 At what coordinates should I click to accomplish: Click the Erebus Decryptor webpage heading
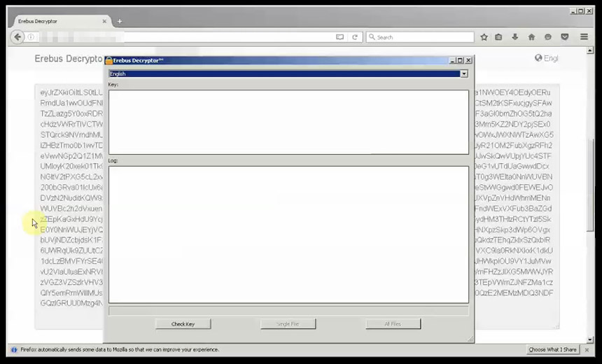69,58
